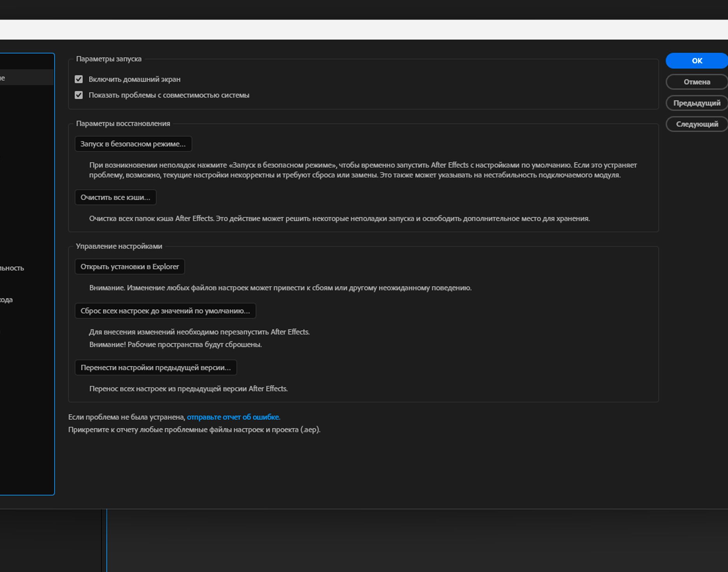The height and width of the screenshot is (572, 728).
Task: Open settings folder via "Открыть установки в Explorer"
Action: (x=129, y=267)
